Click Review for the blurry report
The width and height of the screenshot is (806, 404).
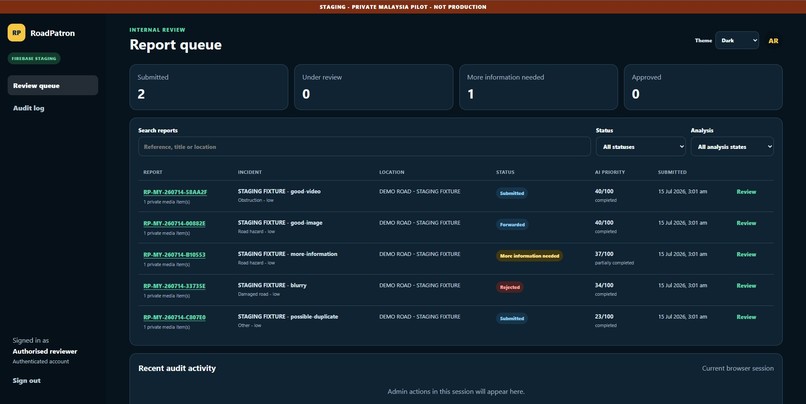click(746, 286)
